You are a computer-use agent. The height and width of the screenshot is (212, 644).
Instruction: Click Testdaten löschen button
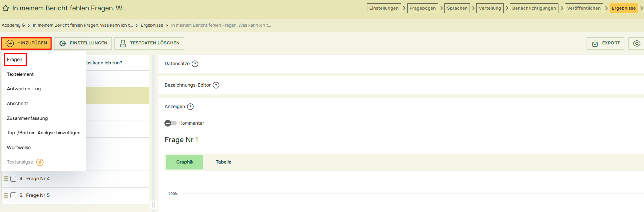[x=149, y=43]
